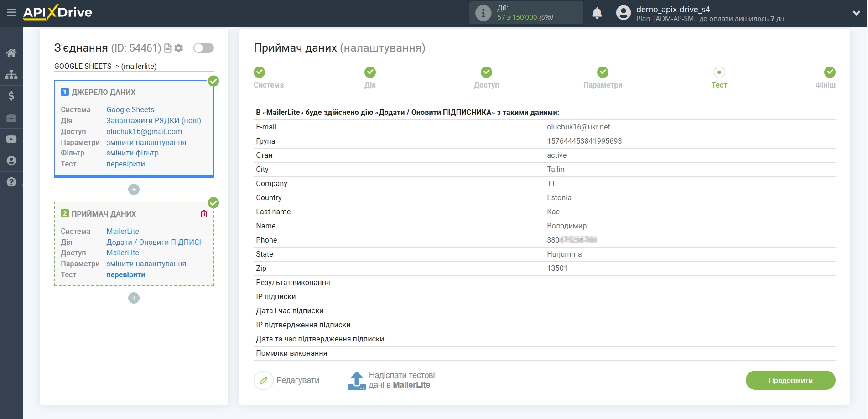
Task: Click the connection copy document icon
Action: [168, 48]
